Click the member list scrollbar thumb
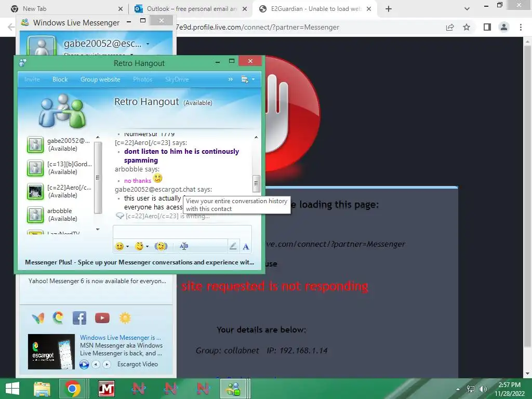 [98, 178]
